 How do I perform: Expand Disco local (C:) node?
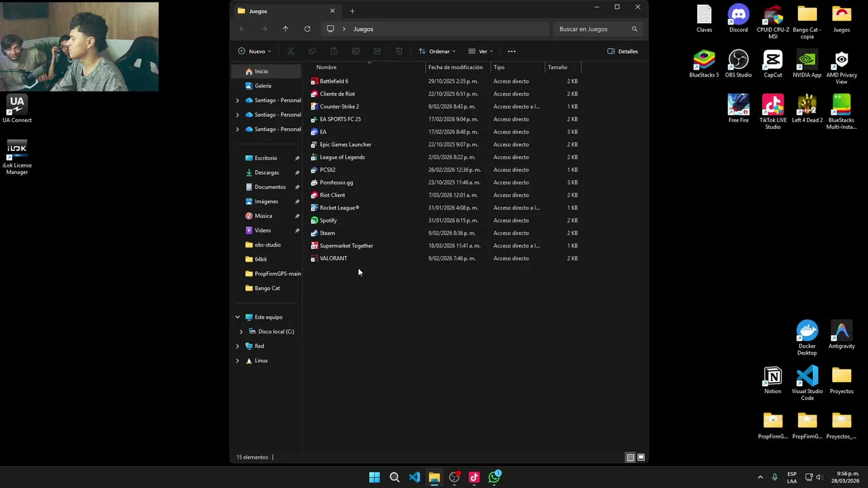click(241, 331)
